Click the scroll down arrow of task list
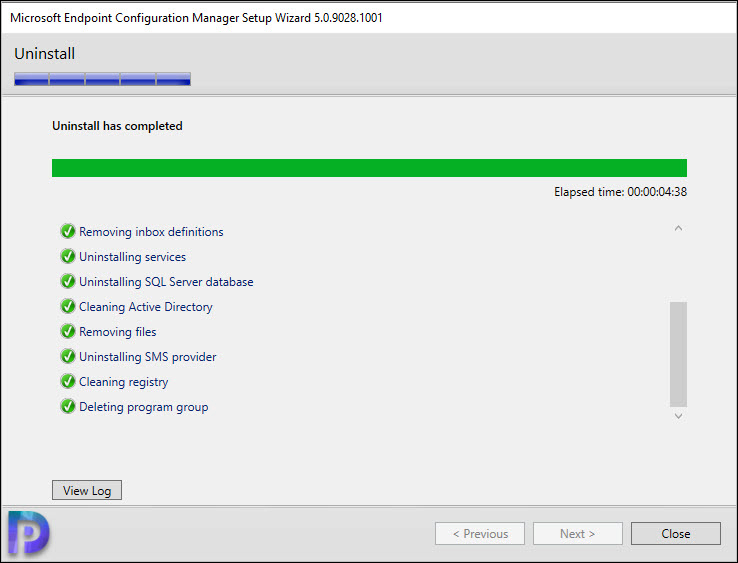The image size is (738, 563). 678,416
